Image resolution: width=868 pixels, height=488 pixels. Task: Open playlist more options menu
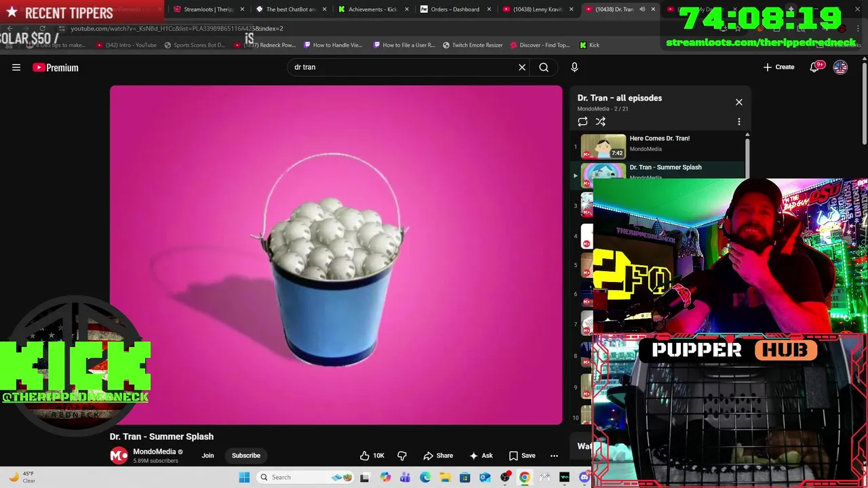pos(739,122)
